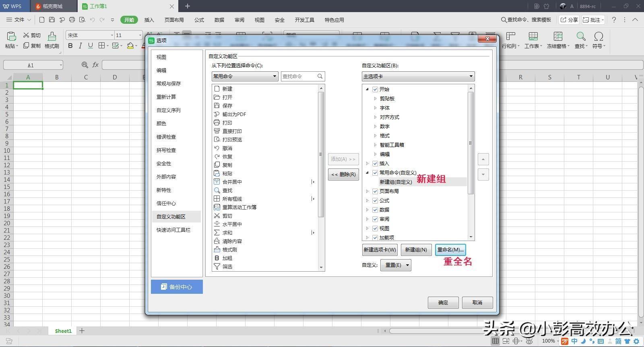Viewport: 644px width, 347px height.
Task: Click the Find (查找) magnifier icon
Action: [581, 37]
